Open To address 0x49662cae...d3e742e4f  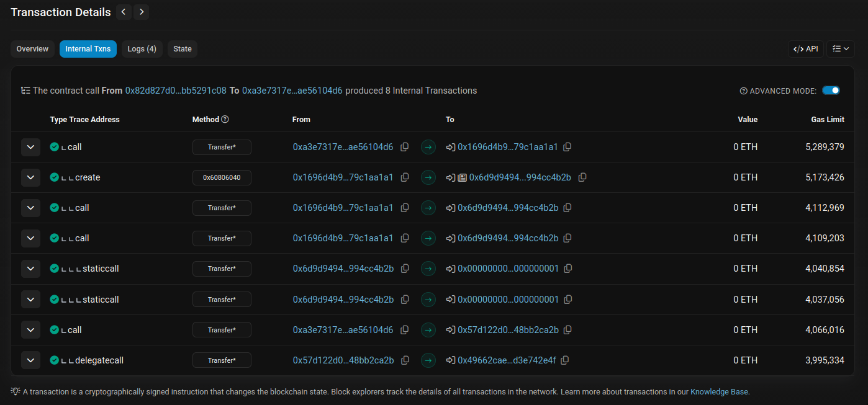point(507,360)
